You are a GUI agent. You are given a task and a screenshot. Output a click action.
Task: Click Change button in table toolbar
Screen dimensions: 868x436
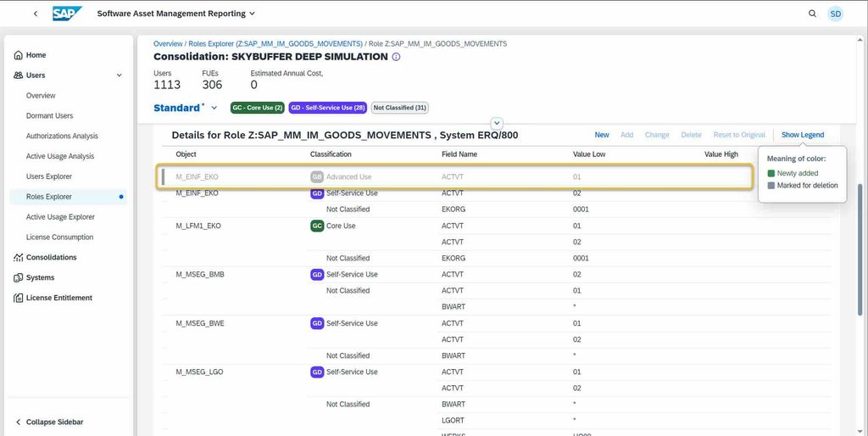pyautogui.click(x=657, y=135)
